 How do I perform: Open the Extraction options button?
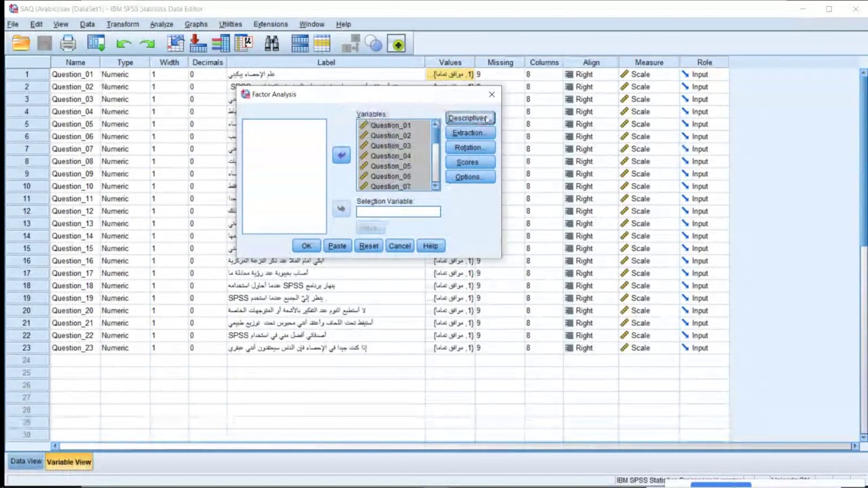tap(470, 133)
